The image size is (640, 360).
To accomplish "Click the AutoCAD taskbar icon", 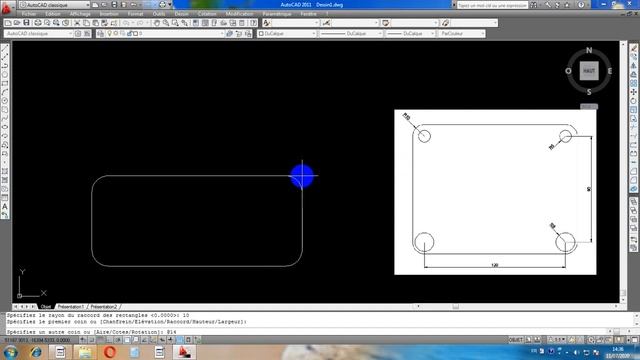I will (184, 352).
